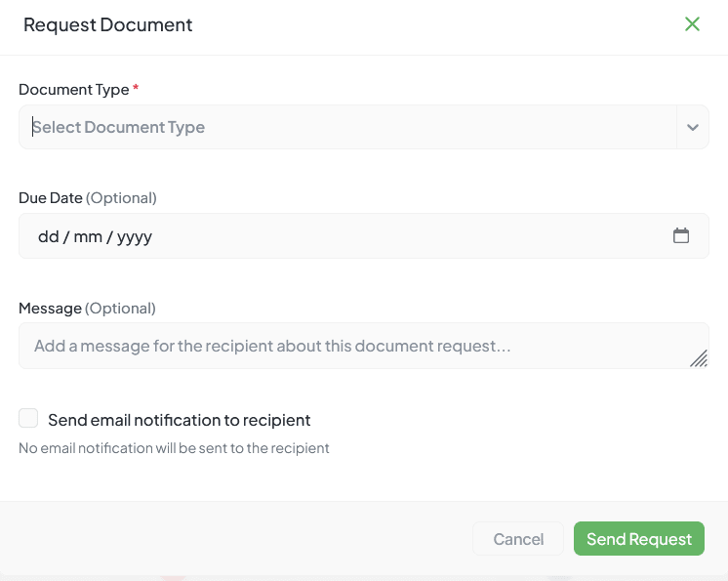Click the 'No email notification' helper text
The image size is (728, 581).
[174, 448]
